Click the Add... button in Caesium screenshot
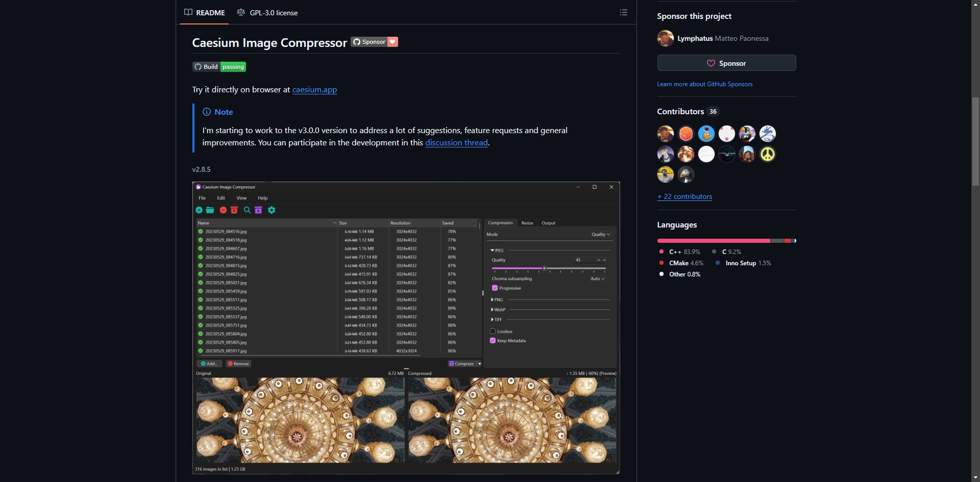The image size is (980, 482). [209, 364]
